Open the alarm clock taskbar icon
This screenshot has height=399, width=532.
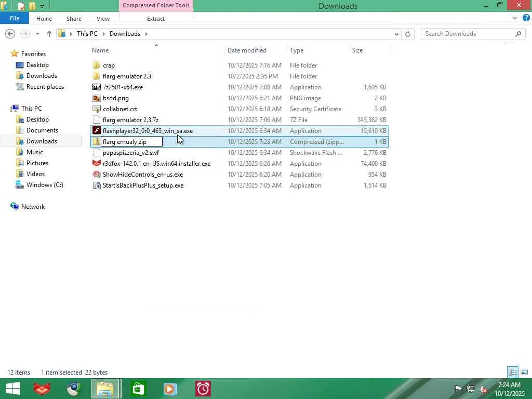point(203,389)
